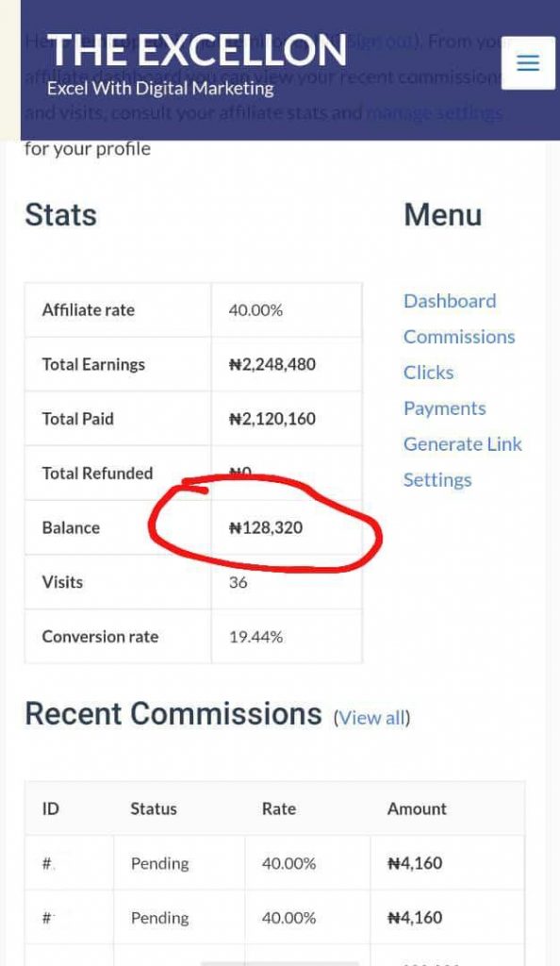Select the Generate Link option

462,444
